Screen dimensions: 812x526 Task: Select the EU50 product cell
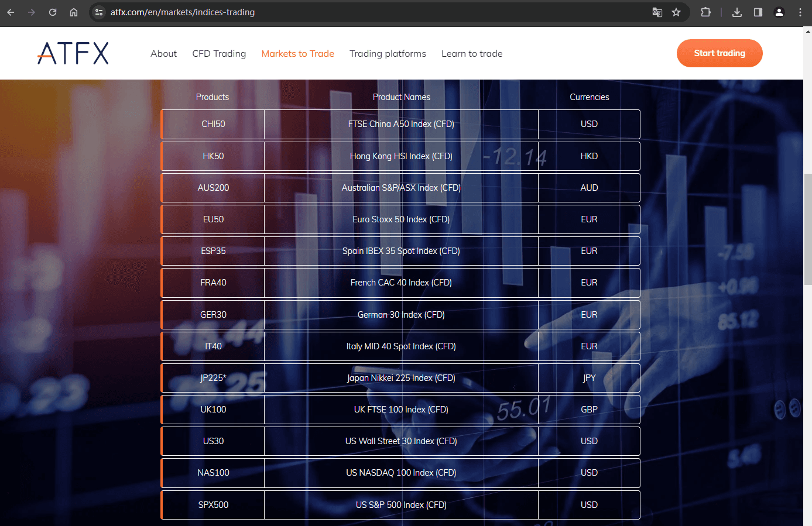(x=213, y=219)
